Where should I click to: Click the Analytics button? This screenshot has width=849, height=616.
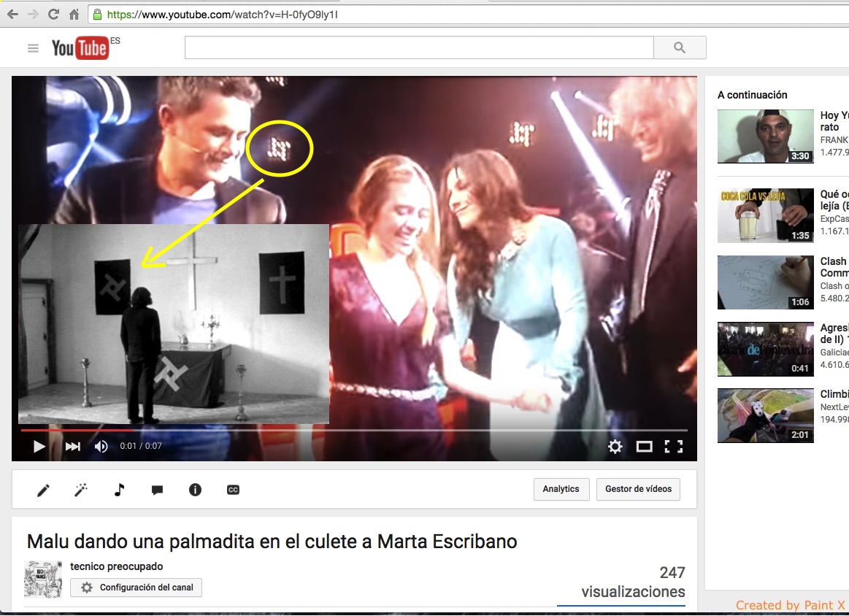pos(561,489)
